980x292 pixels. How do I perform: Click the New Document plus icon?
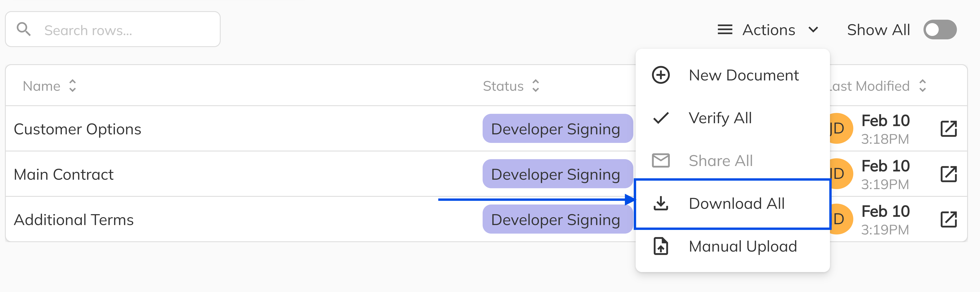(661, 75)
